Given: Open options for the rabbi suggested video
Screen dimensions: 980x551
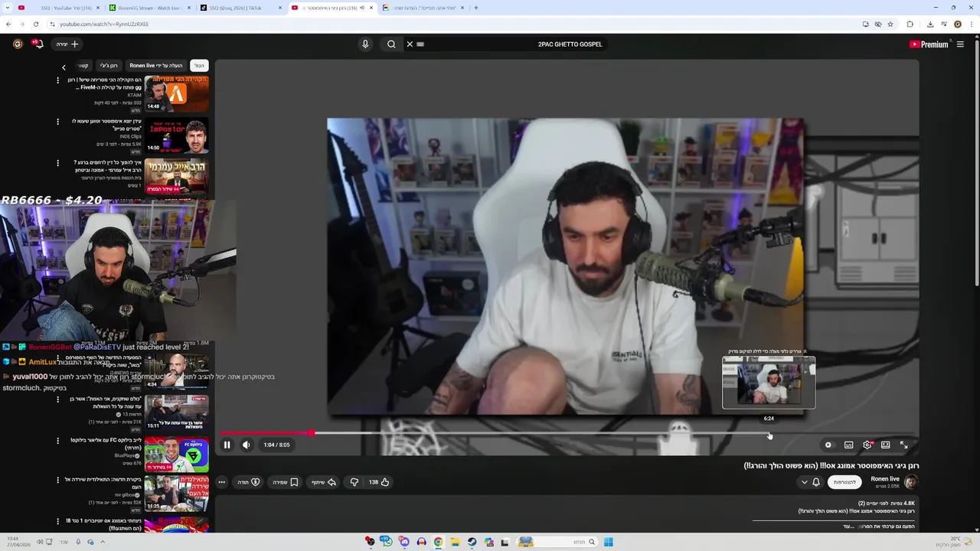Looking at the screenshot, I should tap(57, 163).
